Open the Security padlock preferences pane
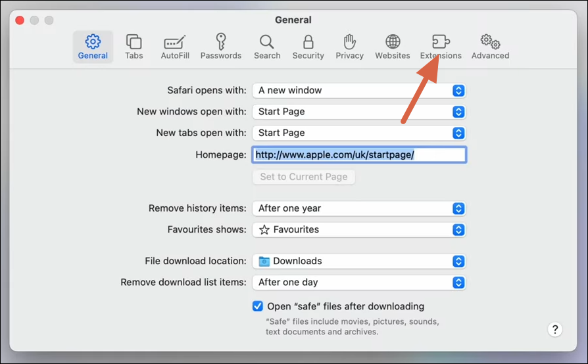The image size is (588, 364). coord(308,47)
